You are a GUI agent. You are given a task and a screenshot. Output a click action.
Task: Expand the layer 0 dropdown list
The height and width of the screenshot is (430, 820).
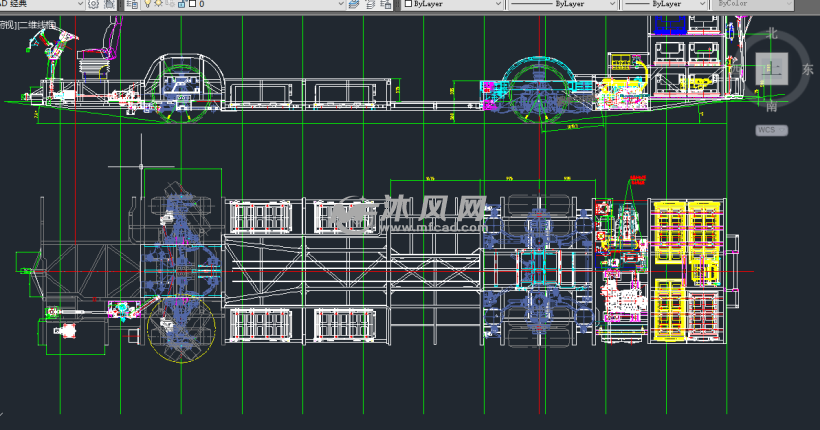(341, 4)
